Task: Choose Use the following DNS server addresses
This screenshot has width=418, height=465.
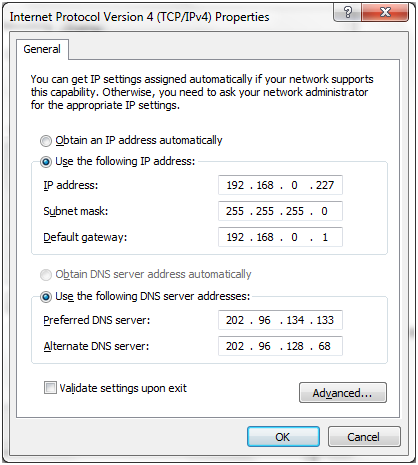Action: point(46,296)
